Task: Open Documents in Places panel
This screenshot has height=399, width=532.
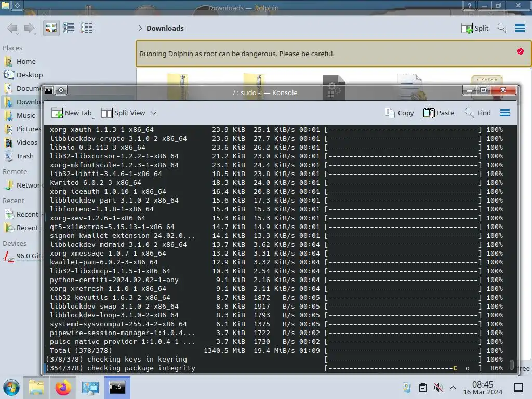Action: (x=22, y=88)
